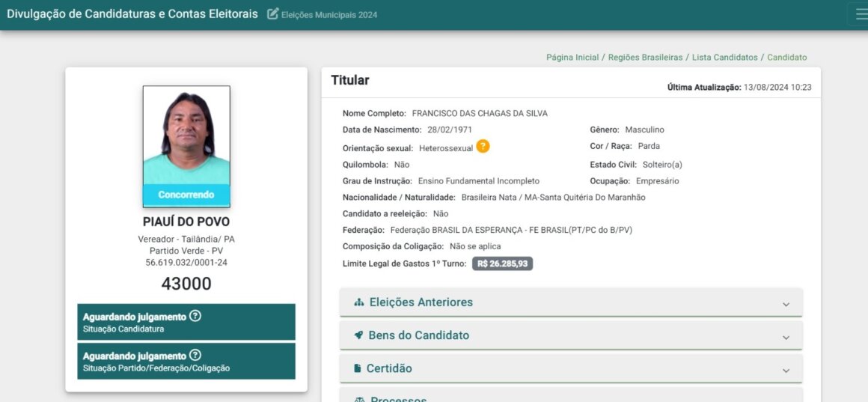
Task: Select the text Brasileira Nata / MA-Santa Quitéria Do Maranhão
Action: tap(554, 197)
